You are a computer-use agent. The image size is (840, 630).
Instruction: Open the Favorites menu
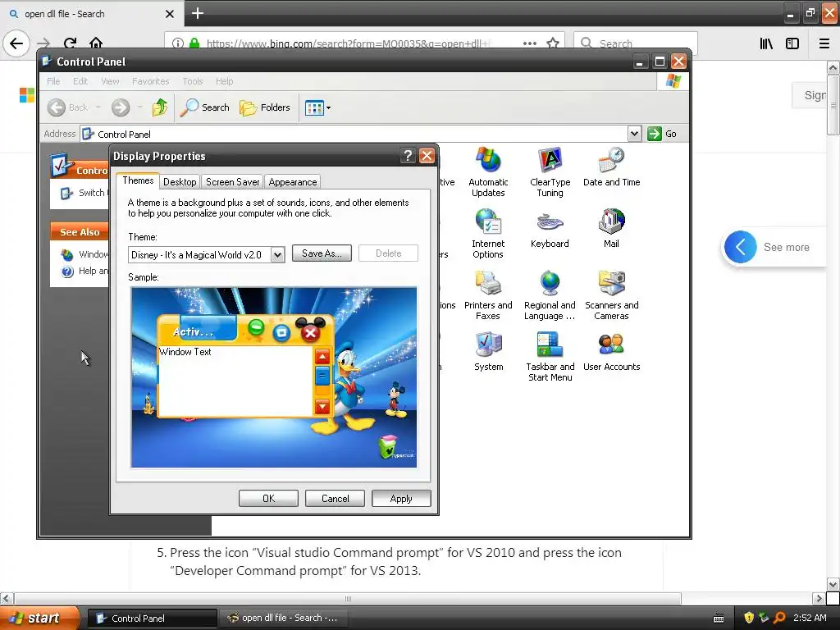tap(151, 81)
